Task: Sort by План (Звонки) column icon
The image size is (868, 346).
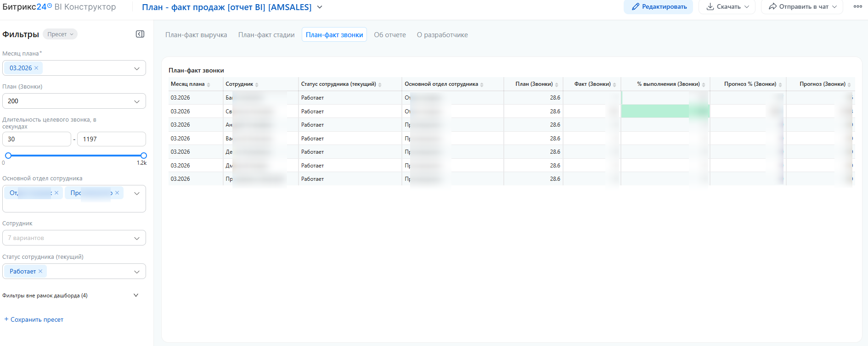Action: [557, 84]
